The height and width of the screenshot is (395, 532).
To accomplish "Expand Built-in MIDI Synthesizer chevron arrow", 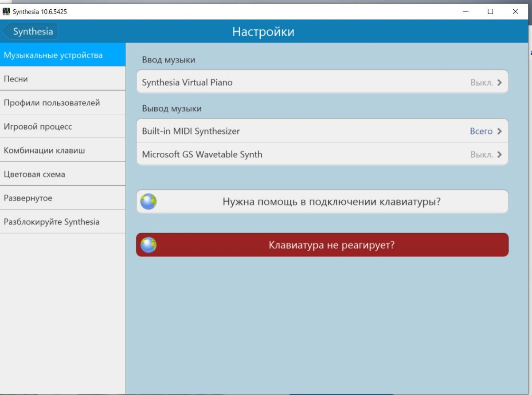I will (x=500, y=131).
